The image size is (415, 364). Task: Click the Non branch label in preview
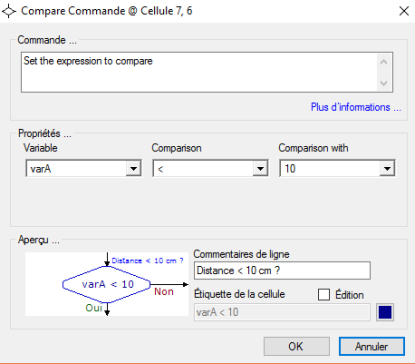[164, 292]
